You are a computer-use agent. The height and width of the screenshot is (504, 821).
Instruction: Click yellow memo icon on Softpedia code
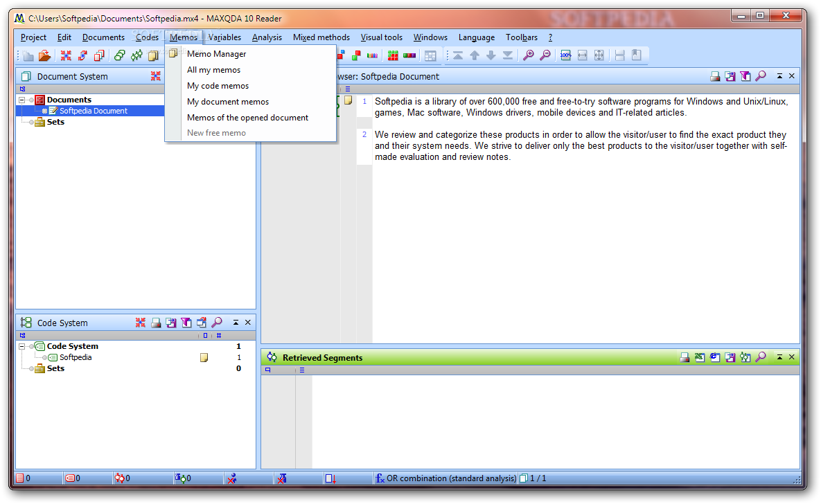[204, 357]
